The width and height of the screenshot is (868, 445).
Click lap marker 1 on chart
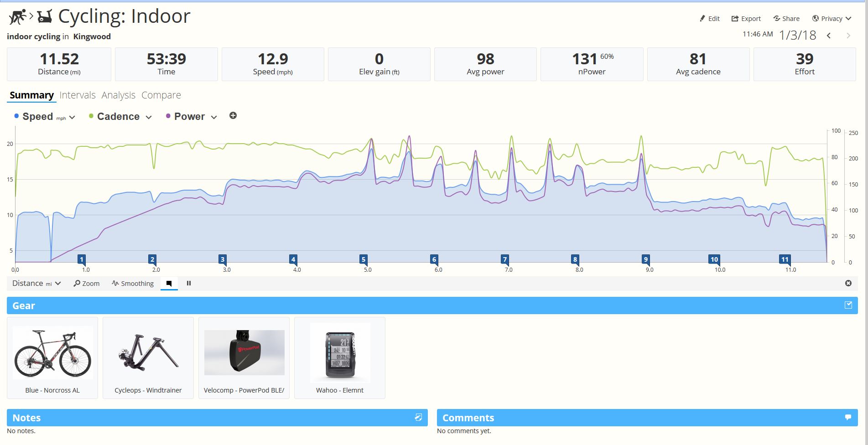click(x=82, y=259)
